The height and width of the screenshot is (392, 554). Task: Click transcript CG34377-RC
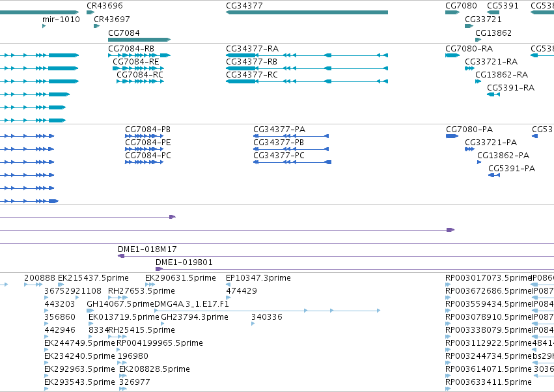(x=307, y=81)
